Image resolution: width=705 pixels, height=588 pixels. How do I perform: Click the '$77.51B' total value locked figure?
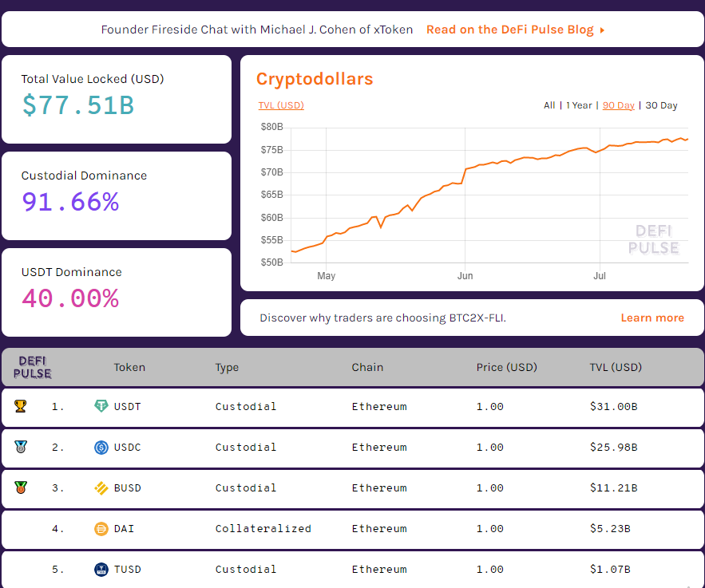click(78, 105)
